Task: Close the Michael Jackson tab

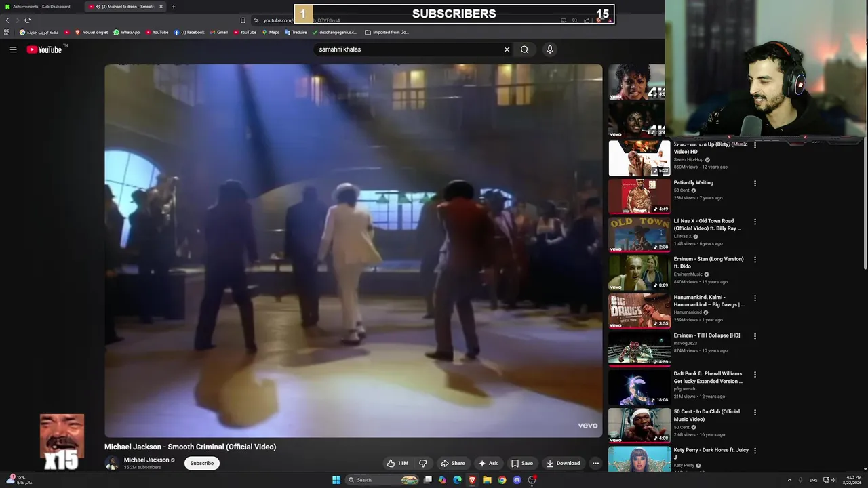Action: pos(161,7)
